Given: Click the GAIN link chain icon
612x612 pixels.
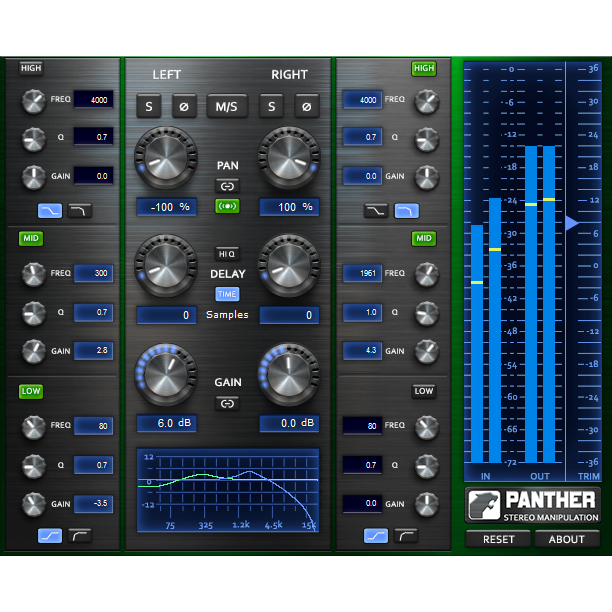Looking at the screenshot, I should pyautogui.click(x=228, y=404).
